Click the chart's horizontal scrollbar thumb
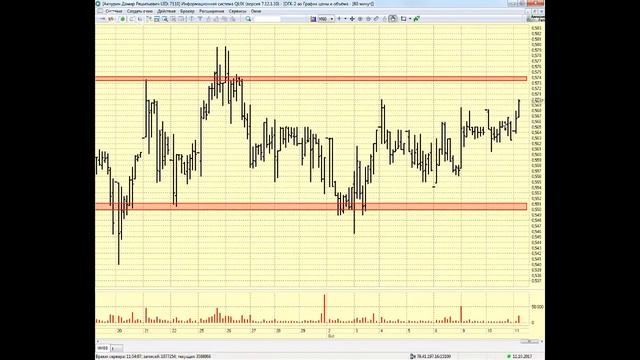The height and width of the screenshot is (360, 640). pyautogui.click(x=529, y=341)
